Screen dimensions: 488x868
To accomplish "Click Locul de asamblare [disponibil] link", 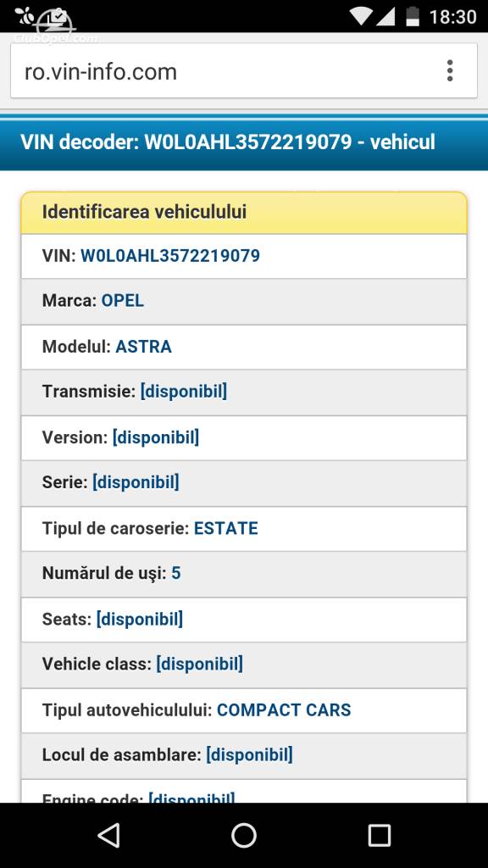I will pyautogui.click(x=249, y=754).
